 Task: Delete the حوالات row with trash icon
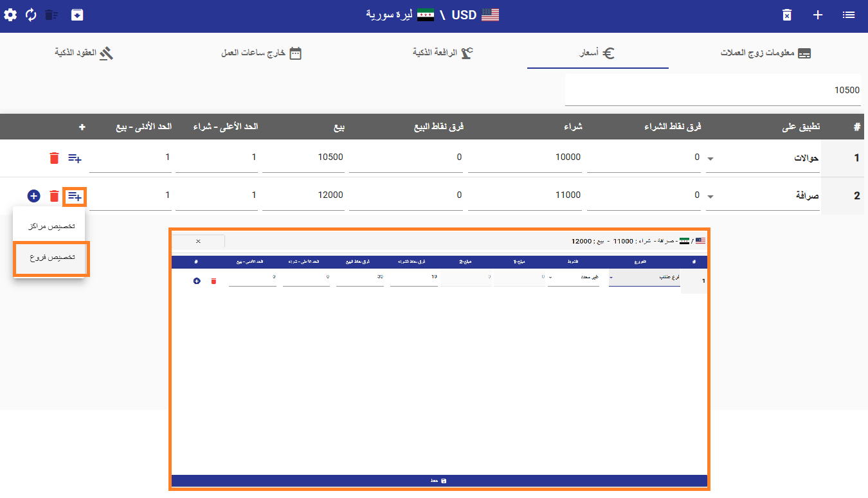tap(54, 158)
